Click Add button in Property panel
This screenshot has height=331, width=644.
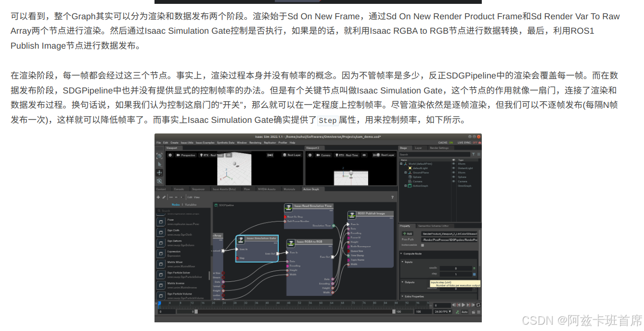coord(407,233)
